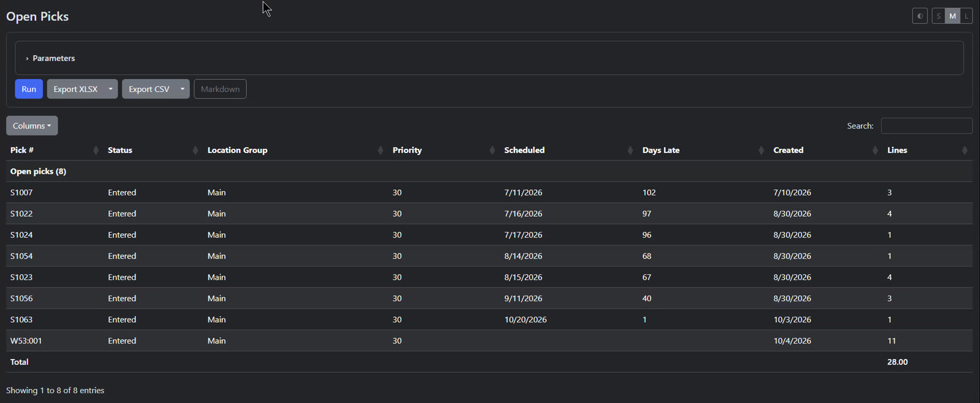Image resolution: width=980 pixels, height=403 pixels.
Task: Click total lines 28.00
Action: [x=897, y=362]
